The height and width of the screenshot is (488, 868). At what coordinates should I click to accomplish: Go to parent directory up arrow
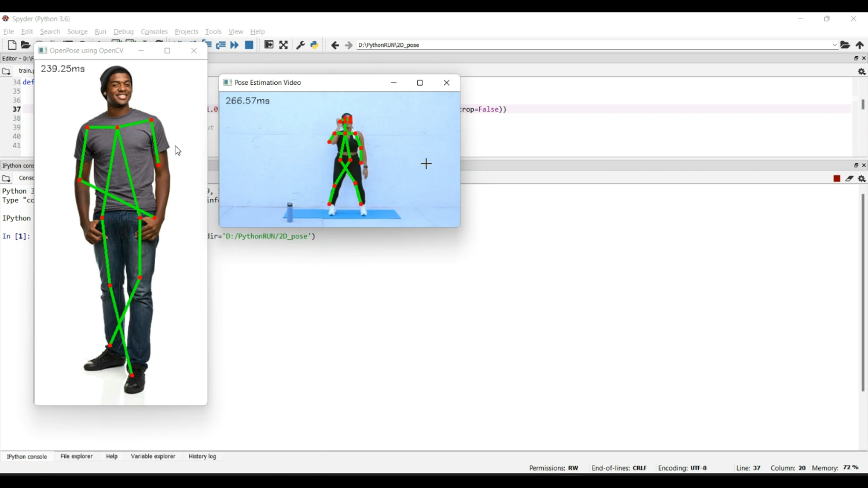(860, 45)
